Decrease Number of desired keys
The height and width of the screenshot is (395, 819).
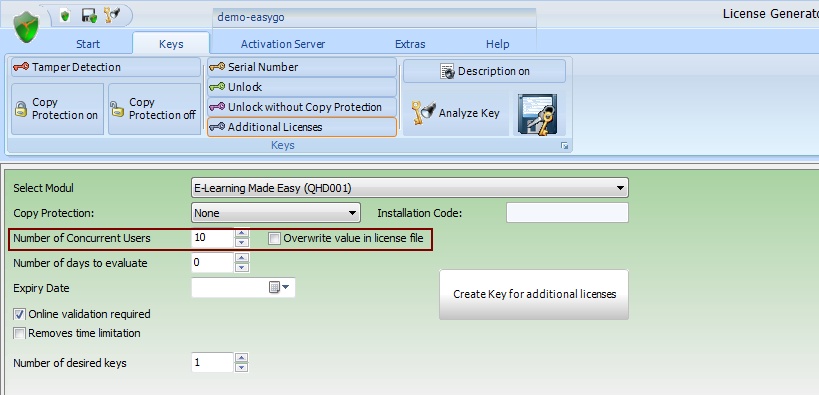241,367
